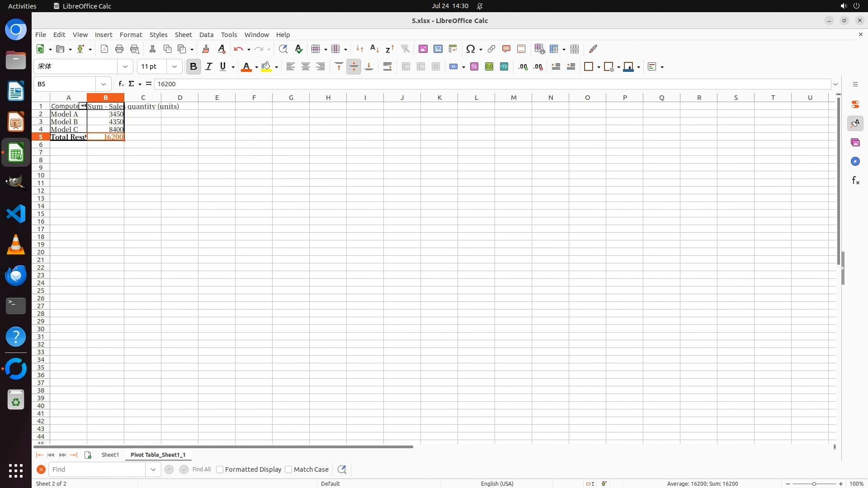Viewport: 868px width, 488px height.
Task: Click the Find All button
Action: coord(202,469)
